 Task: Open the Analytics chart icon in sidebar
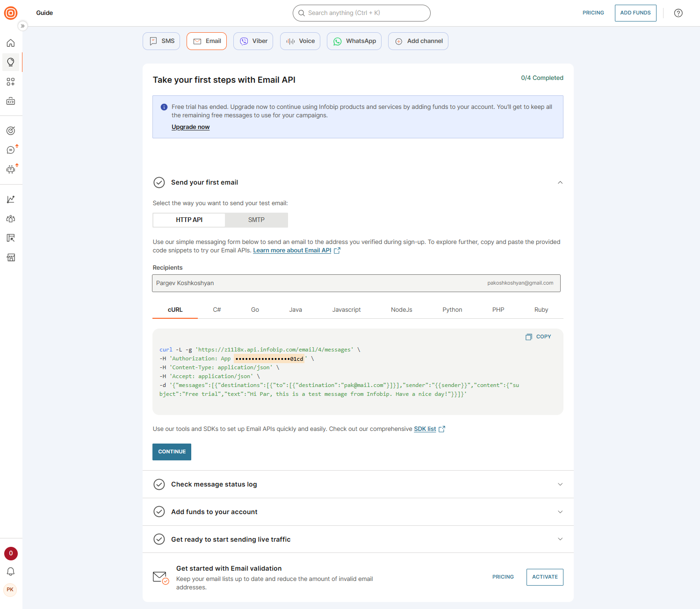click(x=10, y=199)
